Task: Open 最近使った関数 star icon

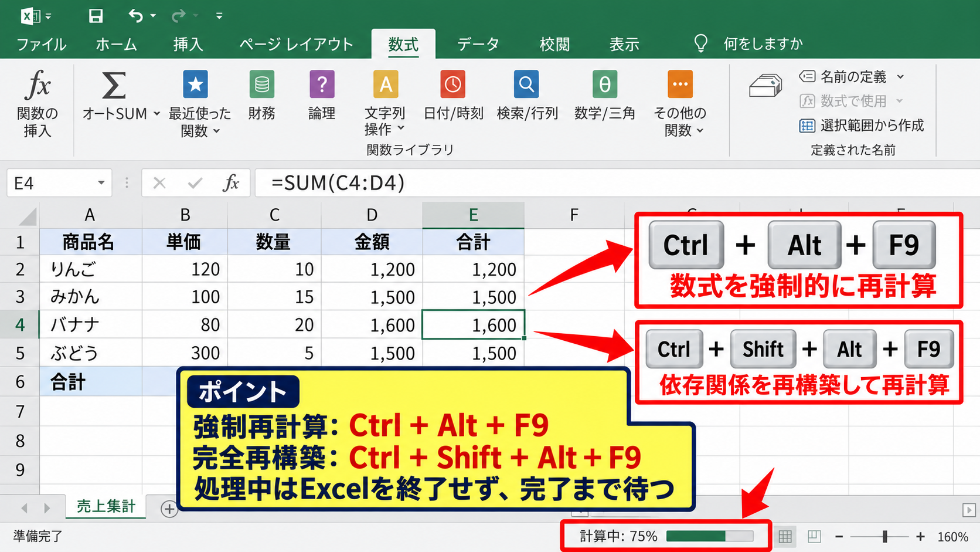Action: [x=196, y=84]
